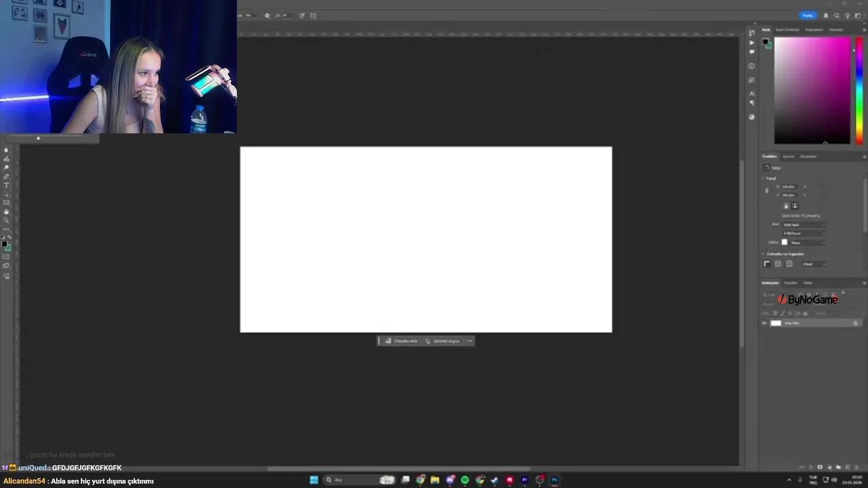Click the Windows taskbar search box

[359, 480]
